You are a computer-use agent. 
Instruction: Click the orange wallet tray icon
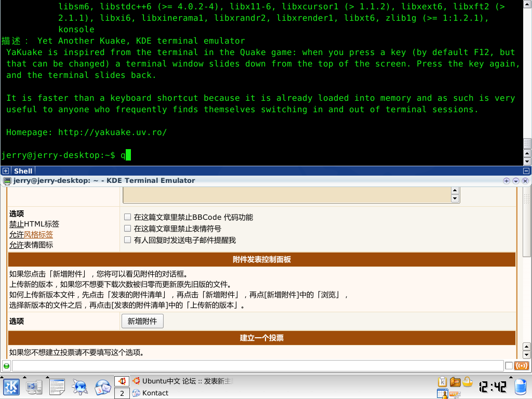(x=455, y=382)
